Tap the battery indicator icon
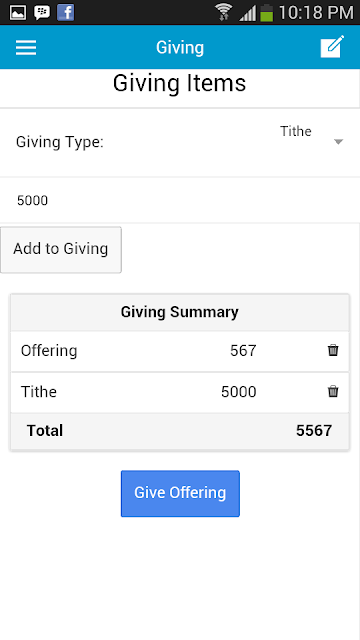 (267, 12)
